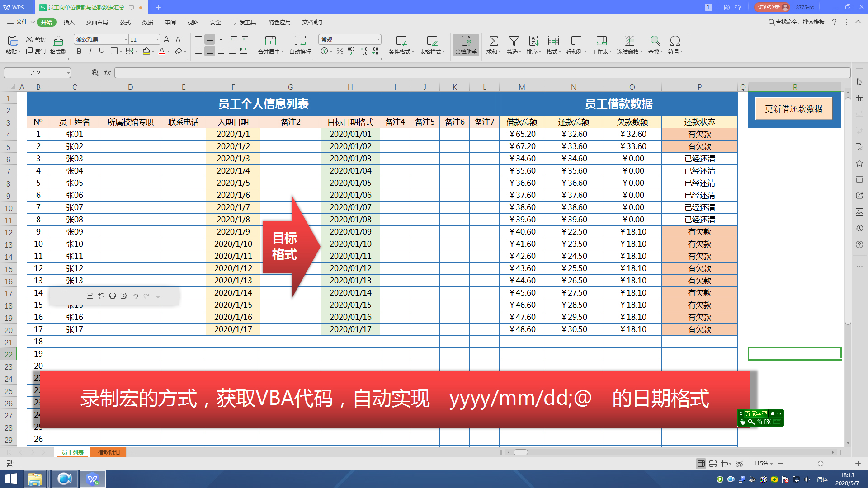Open the 文档助手 document assistant

tap(466, 45)
